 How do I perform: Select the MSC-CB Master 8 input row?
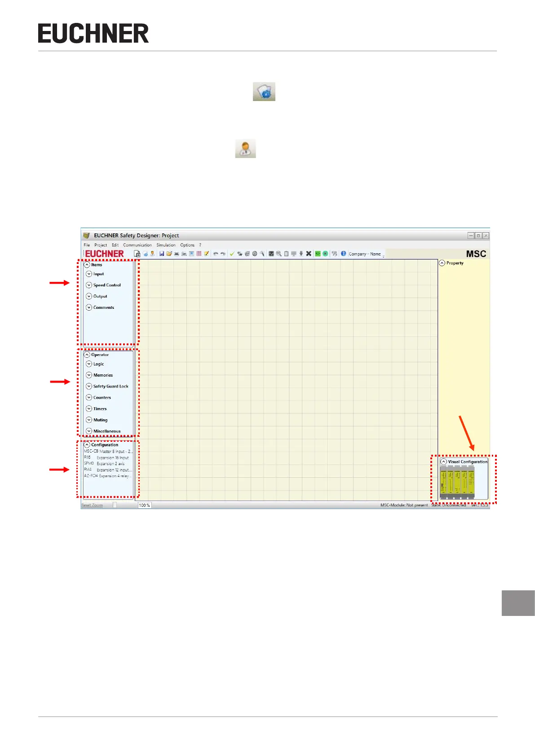[108, 452]
